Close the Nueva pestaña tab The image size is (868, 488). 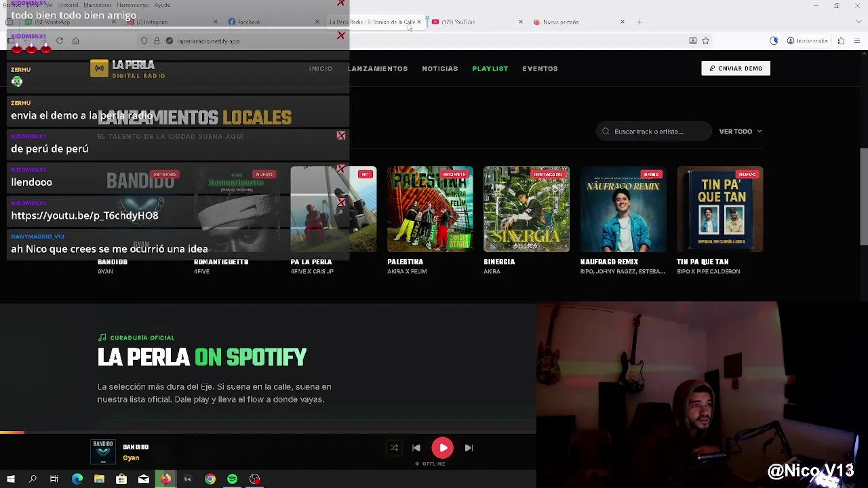pyautogui.click(x=623, y=22)
